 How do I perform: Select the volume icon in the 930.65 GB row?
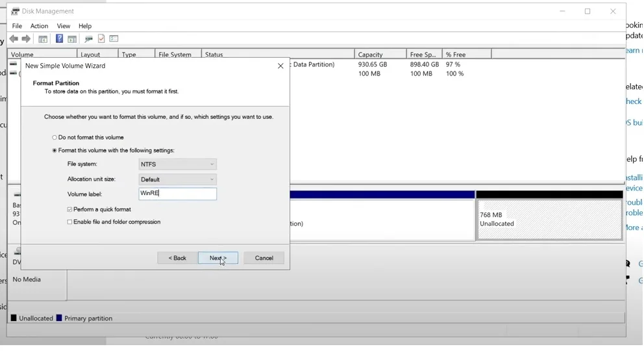(14, 64)
